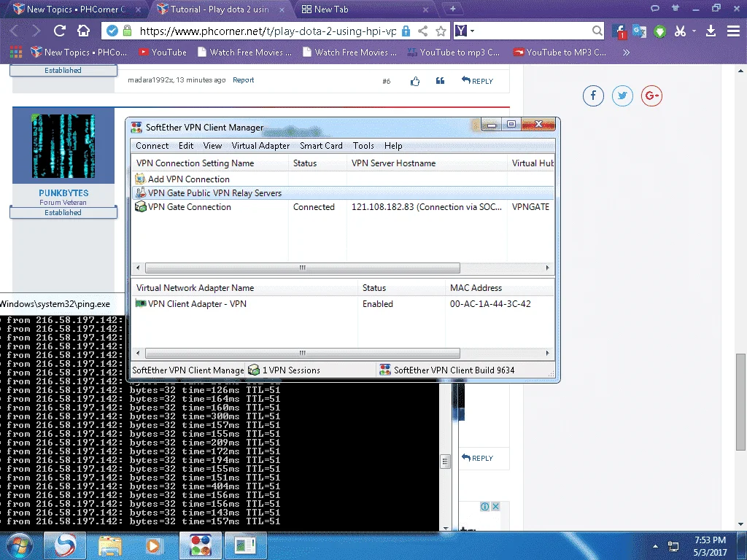Open SoftEther VPN taskbar icon

click(x=201, y=545)
